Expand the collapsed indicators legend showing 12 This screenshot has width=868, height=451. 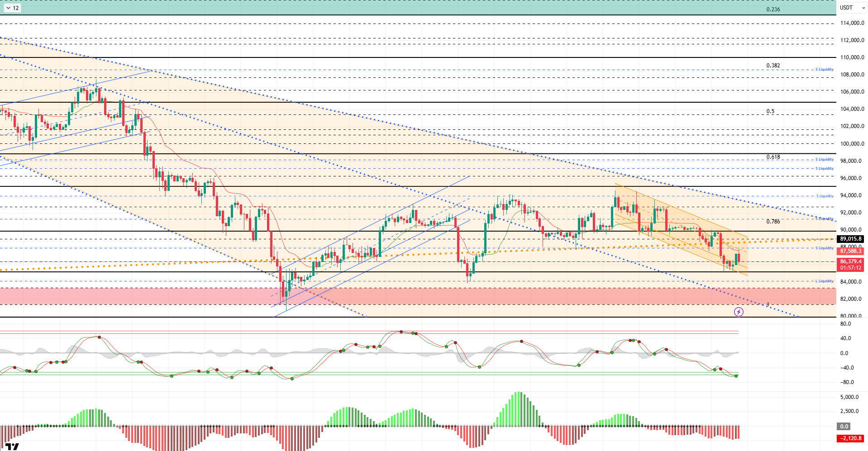[12, 8]
